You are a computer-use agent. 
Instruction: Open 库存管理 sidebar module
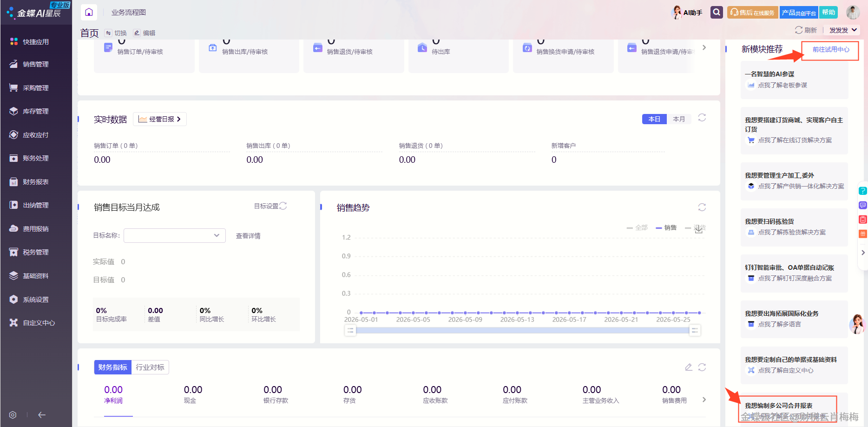click(36, 111)
